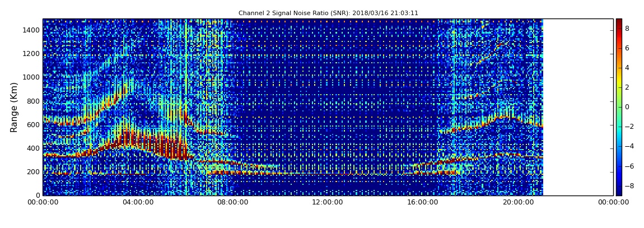Viewport: 644px width, 228px height.
Task: Click the plot title showing 2018/03/16 21:03:11
Action: tap(328, 13)
